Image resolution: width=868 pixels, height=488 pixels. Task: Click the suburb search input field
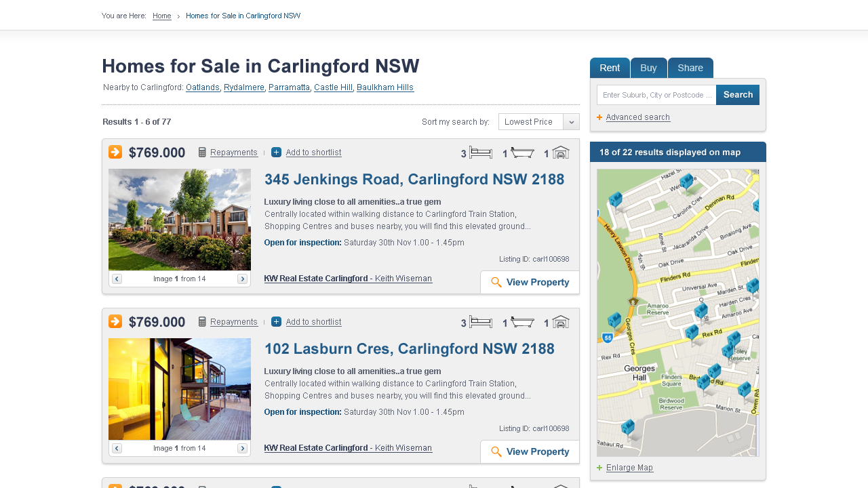coord(654,94)
